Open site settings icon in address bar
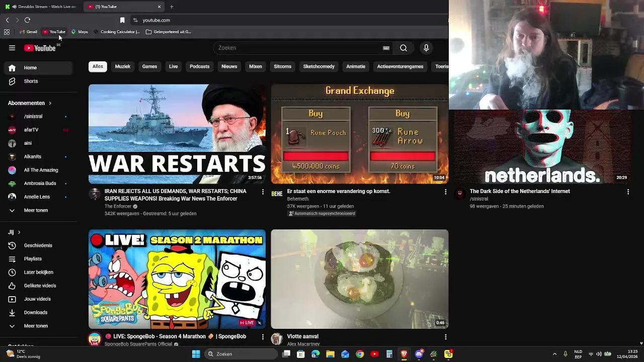644x362 pixels. click(x=135, y=20)
